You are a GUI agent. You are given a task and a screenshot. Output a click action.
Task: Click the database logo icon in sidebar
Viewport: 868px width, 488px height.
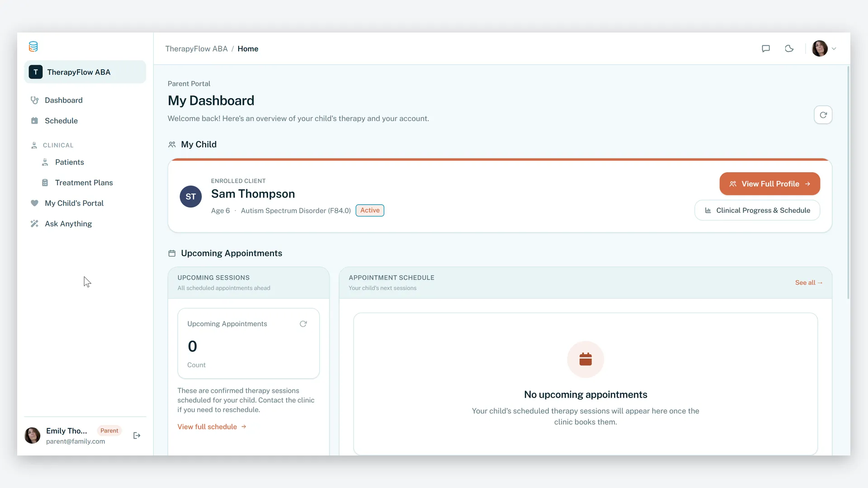pyautogui.click(x=33, y=47)
